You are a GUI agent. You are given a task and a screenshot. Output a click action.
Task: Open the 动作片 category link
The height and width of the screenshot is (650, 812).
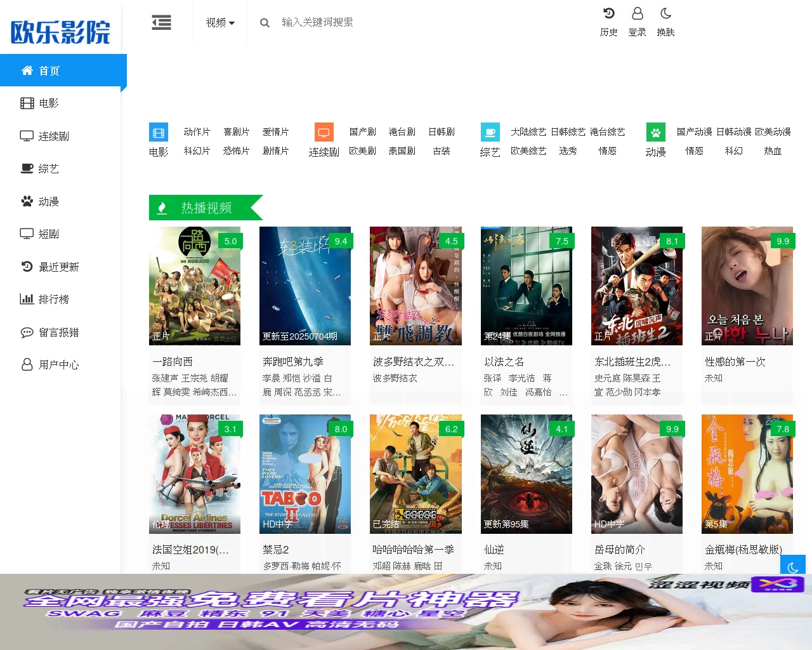click(197, 131)
